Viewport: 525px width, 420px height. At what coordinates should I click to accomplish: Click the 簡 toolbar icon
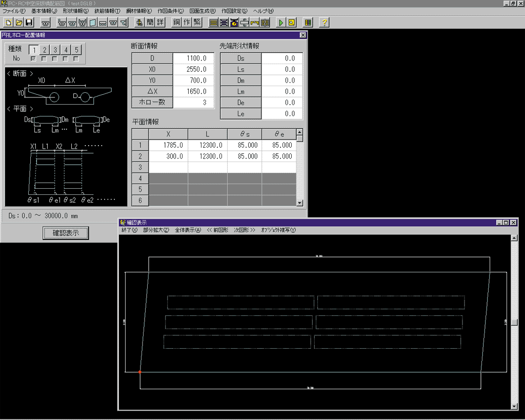click(x=150, y=23)
